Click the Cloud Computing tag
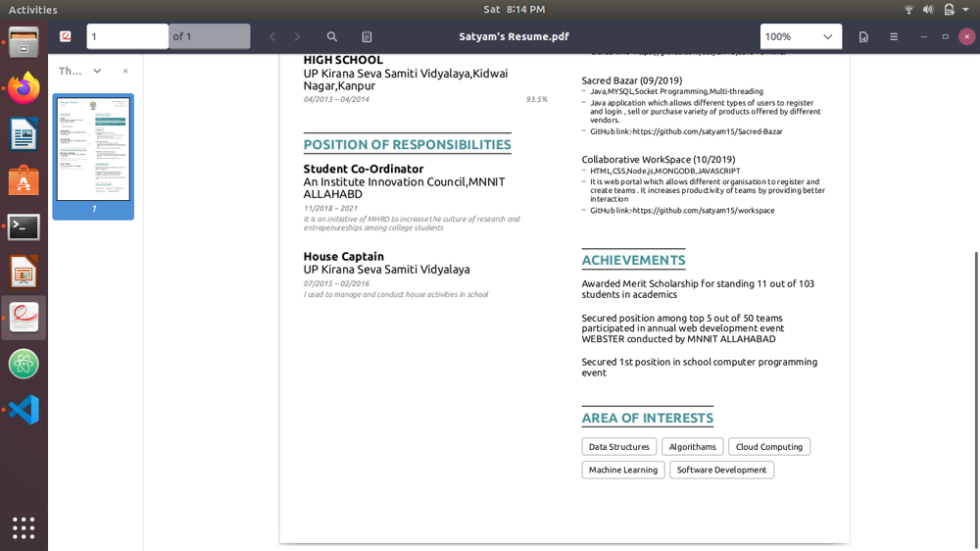The height and width of the screenshot is (551, 980). pyautogui.click(x=768, y=446)
